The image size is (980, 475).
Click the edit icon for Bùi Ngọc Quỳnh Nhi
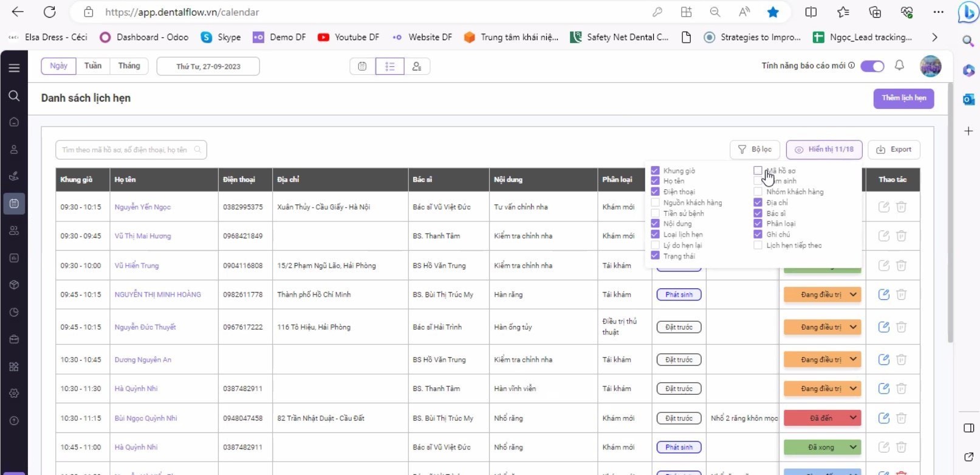(883, 418)
